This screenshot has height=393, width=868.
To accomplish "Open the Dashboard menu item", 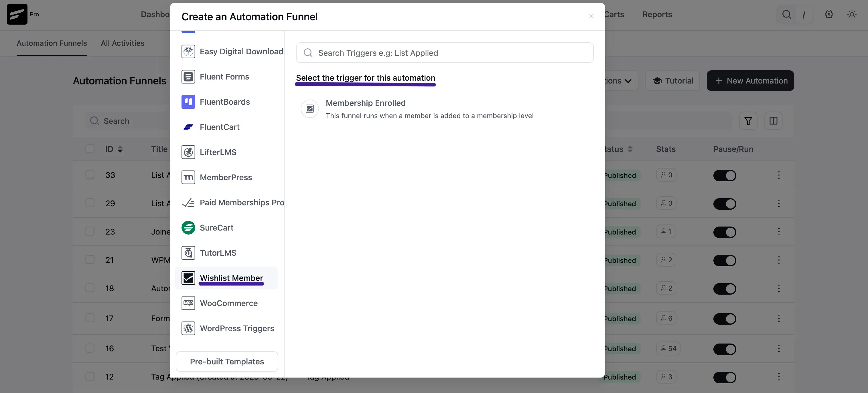I will pyautogui.click(x=155, y=15).
